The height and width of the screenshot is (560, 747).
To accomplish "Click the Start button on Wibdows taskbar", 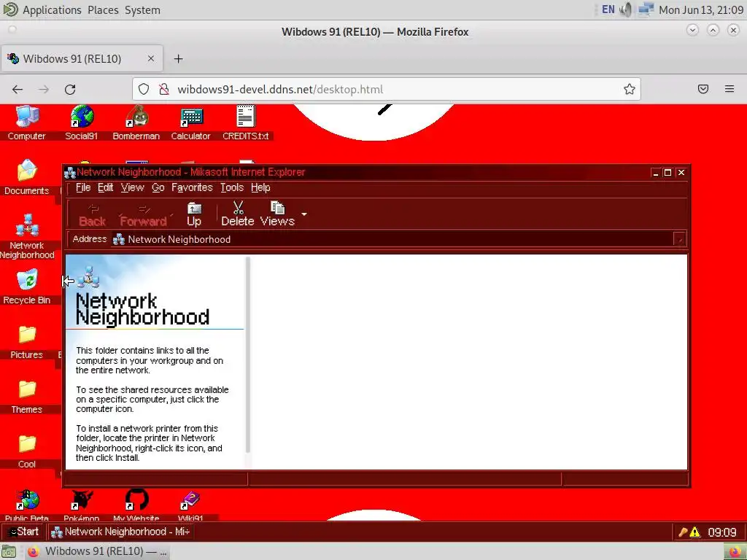I will click(x=23, y=532).
